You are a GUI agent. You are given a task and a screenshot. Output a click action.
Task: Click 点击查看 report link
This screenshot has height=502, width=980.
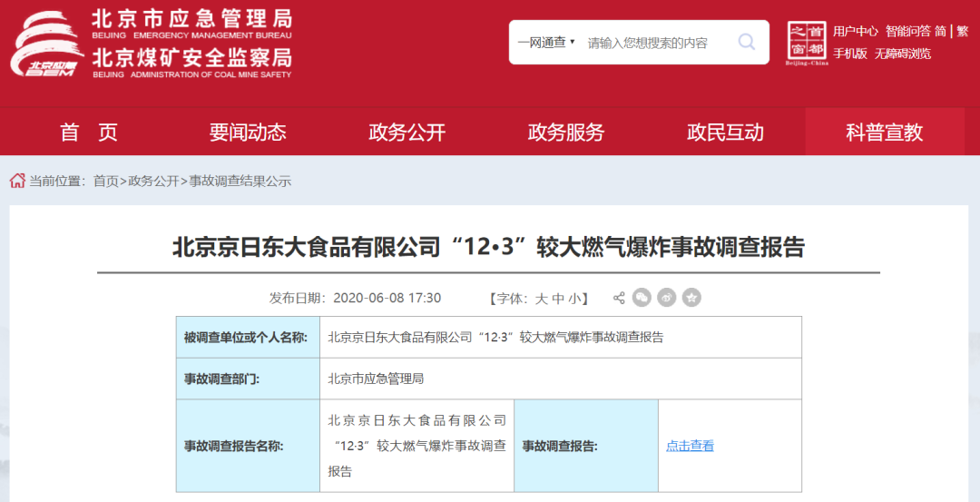[x=690, y=446]
